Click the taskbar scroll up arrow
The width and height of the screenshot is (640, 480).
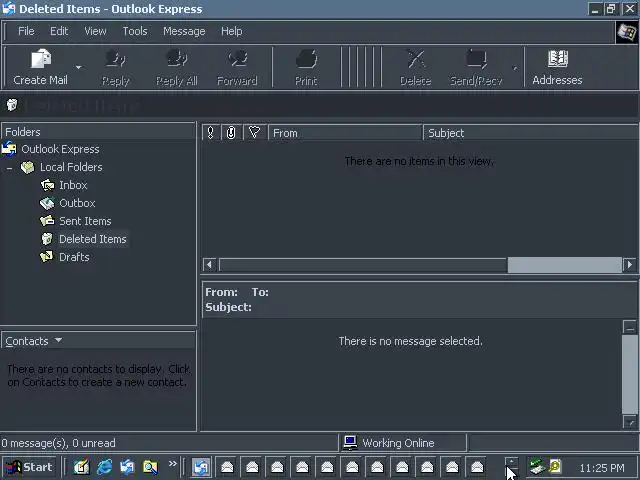point(511,462)
